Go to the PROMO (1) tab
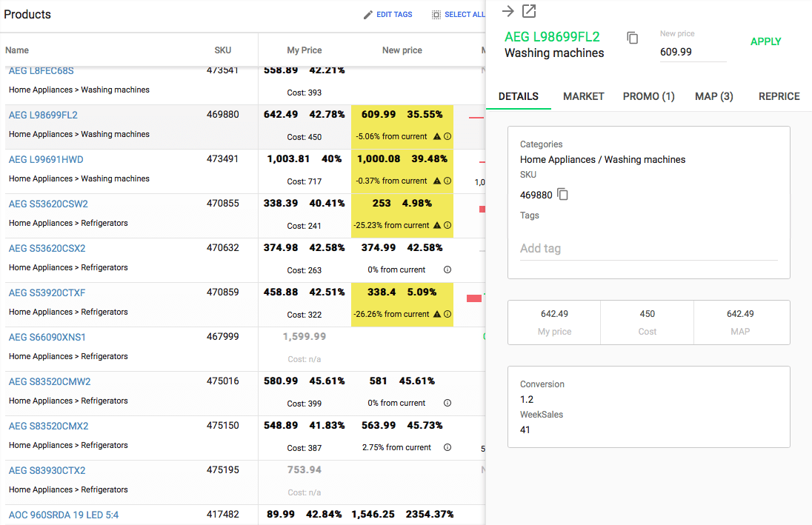This screenshot has width=812, height=525. coord(649,96)
